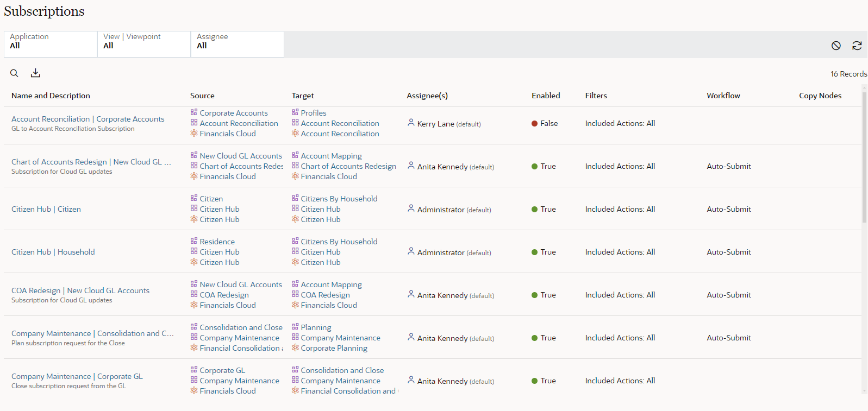Click the Workflow column header
868x411 pixels.
pyautogui.click(x=723, y=96)
